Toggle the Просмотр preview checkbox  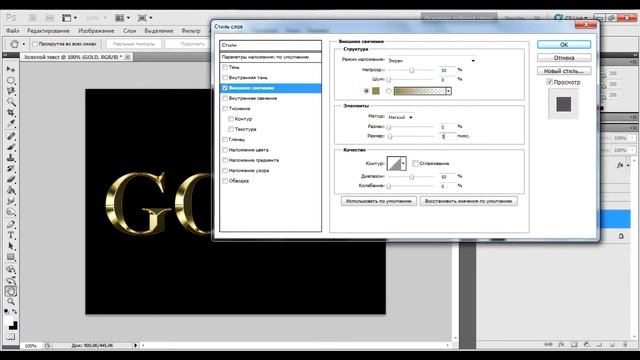[549, 82]
